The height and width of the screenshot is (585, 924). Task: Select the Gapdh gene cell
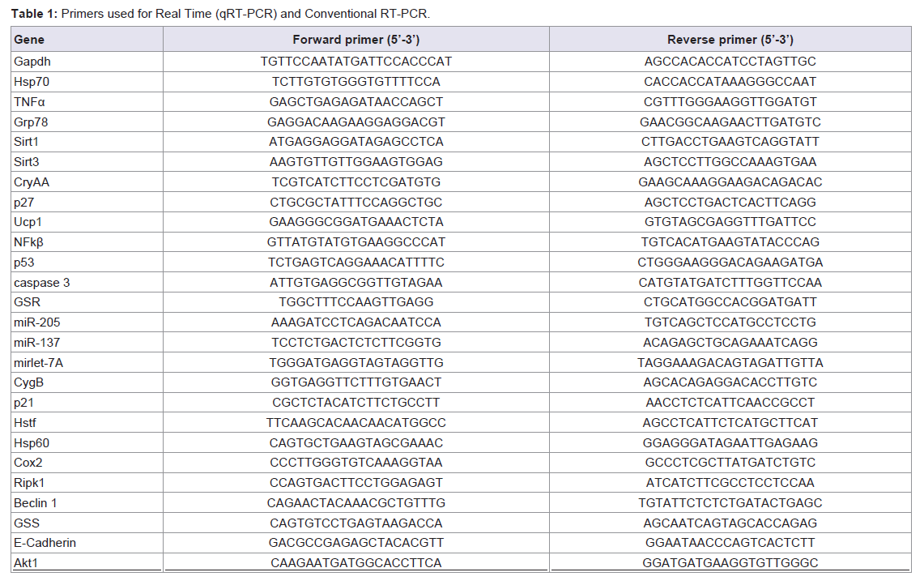[x=32, y=62]
